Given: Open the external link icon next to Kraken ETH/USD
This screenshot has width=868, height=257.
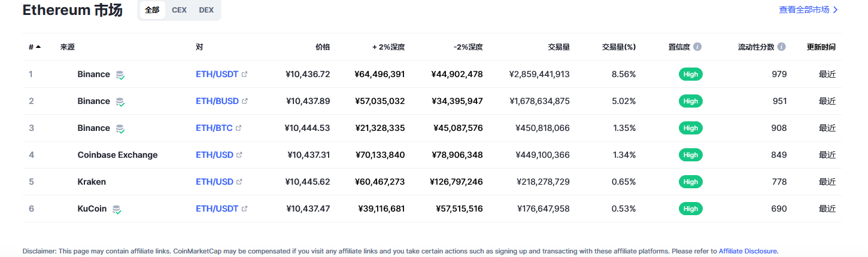Looking at the screenshot, I should [239, 182].
